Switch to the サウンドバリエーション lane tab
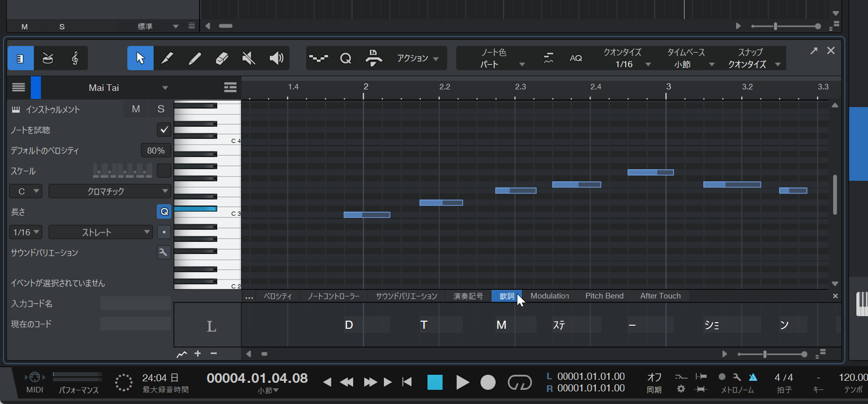This screenshot has height=404, width=868. (406, 296)
